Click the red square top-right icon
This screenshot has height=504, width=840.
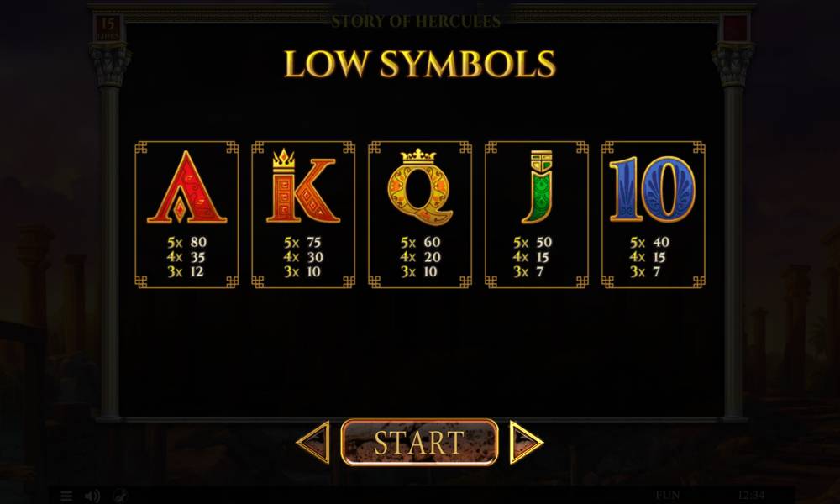coord(734,29)
